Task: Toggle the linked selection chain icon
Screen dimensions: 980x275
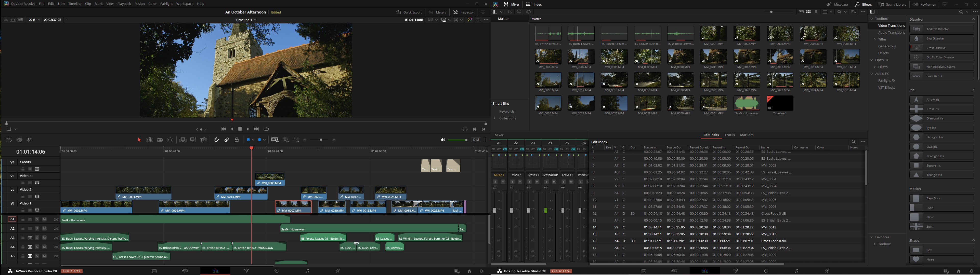Action: coord(227,140)
